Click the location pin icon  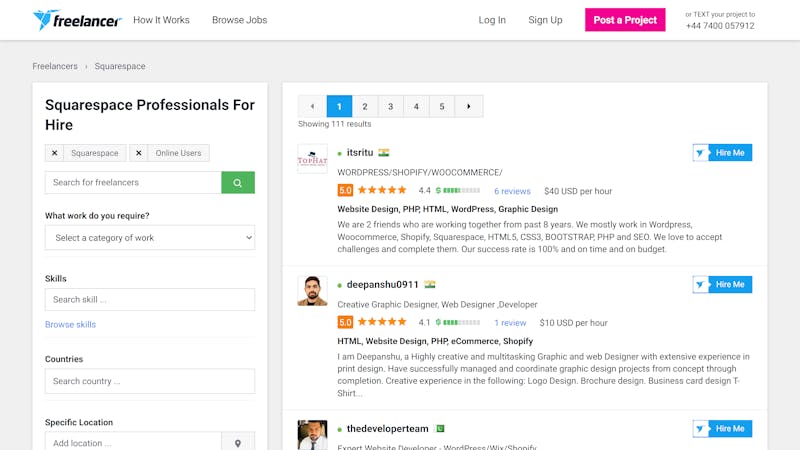click(238, 443)
